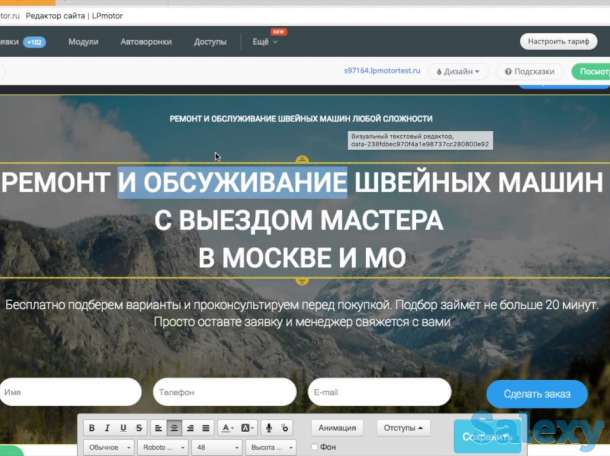
Task: Toggle italic formatting in text toolbar
Action: [108, 428]
